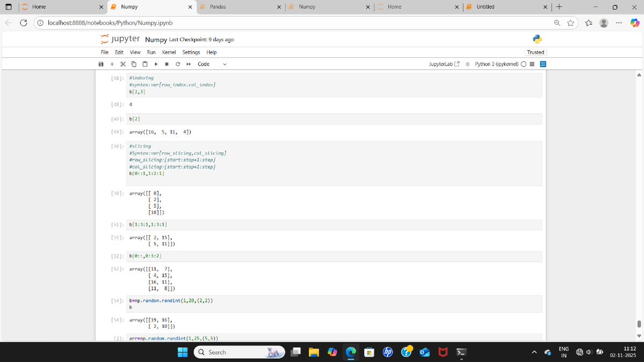Copy the selected cell

(134, 64)
